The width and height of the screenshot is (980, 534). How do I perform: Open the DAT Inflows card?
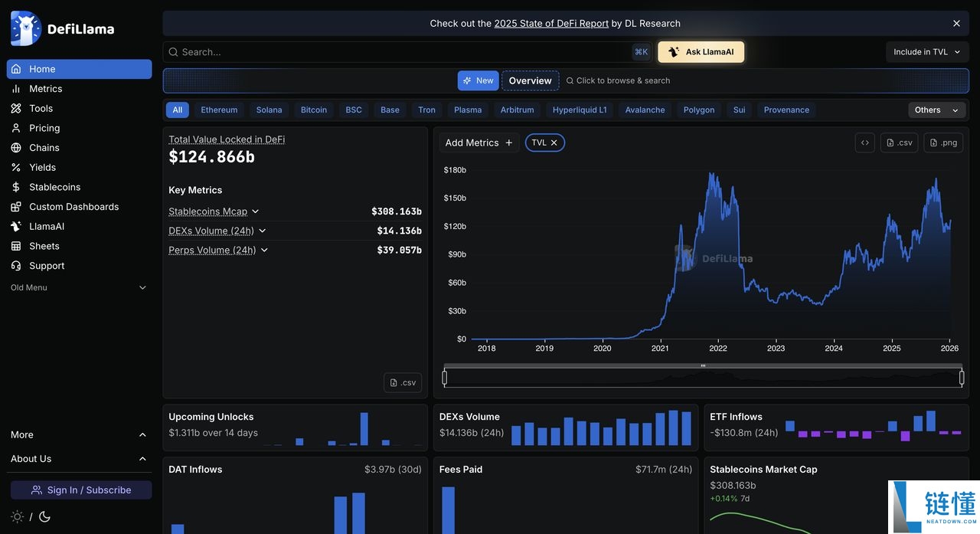[295, 496]
